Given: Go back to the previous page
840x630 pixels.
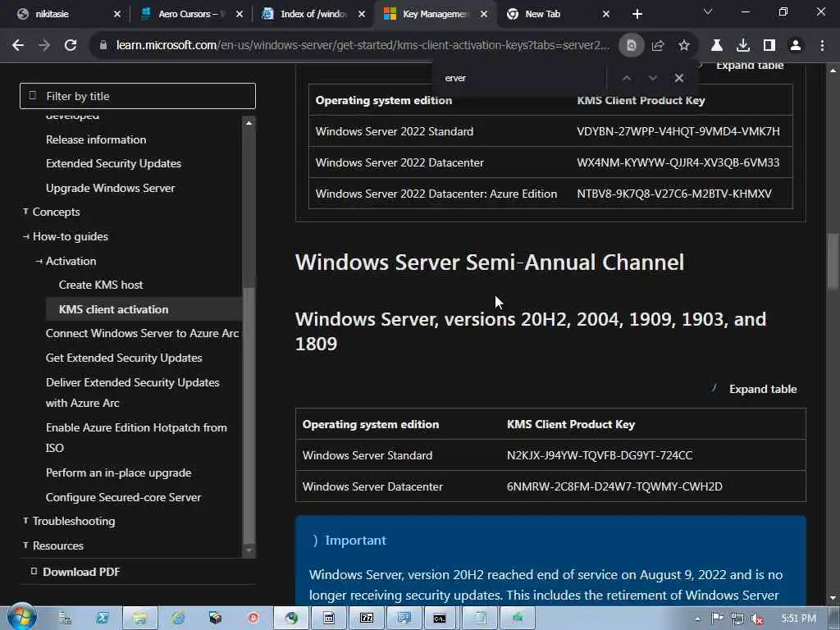Looking at the screenshot, I should coord(18,46).
